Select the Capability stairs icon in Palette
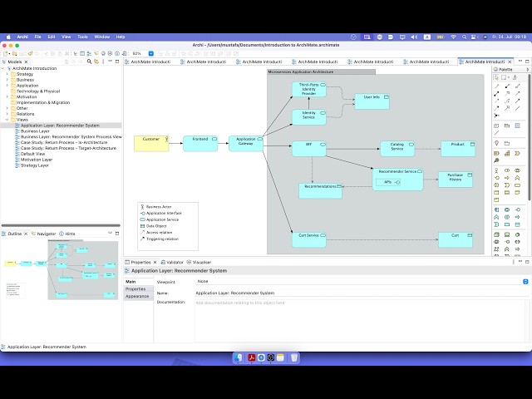Screen dimensions: 532x399 (x=507, y=153)
